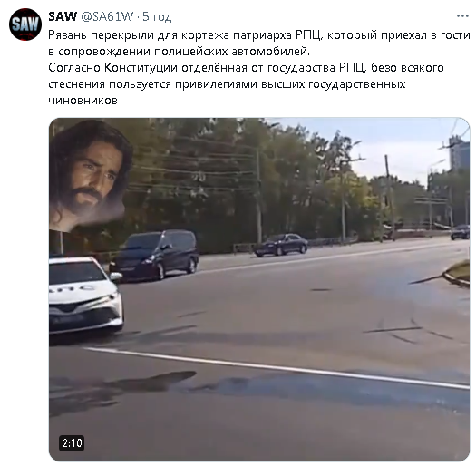Click the last line 'чиновников' of the tweet

[83, 101]
